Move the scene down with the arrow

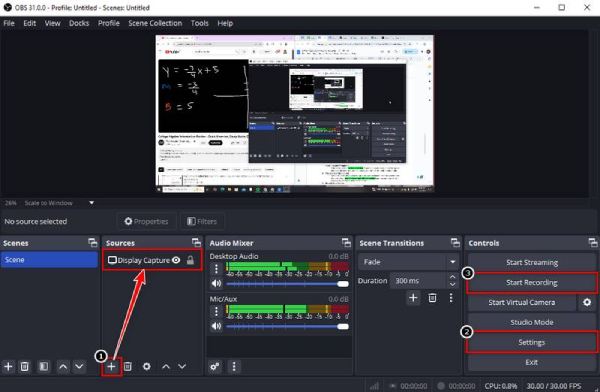point(79,367)
